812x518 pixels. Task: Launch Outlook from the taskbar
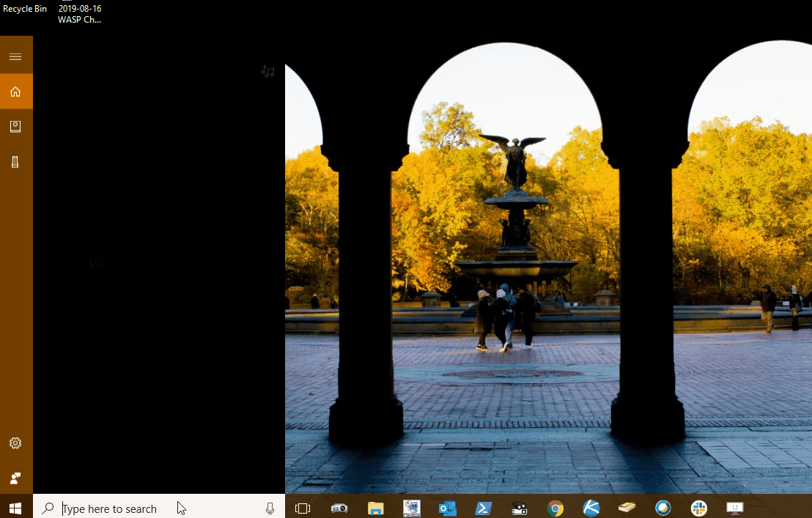click(x=447, y=508)
